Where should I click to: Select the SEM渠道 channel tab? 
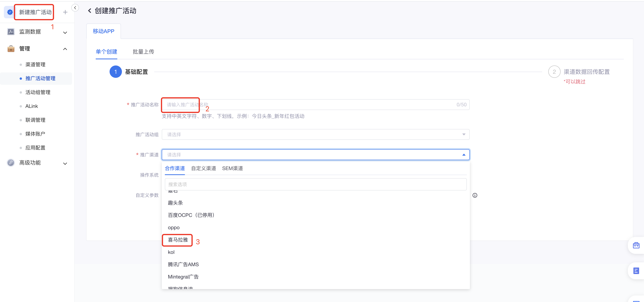pos(232,168)
